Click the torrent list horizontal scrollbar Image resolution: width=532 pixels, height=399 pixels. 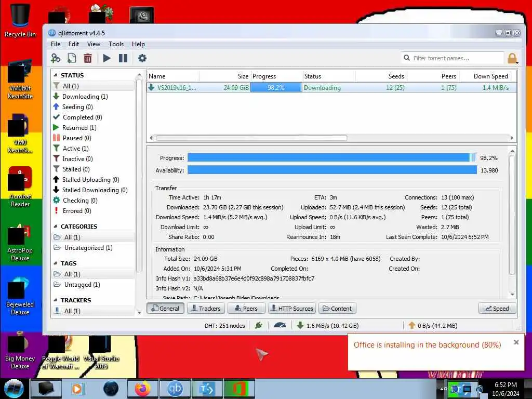coord(251,138)
